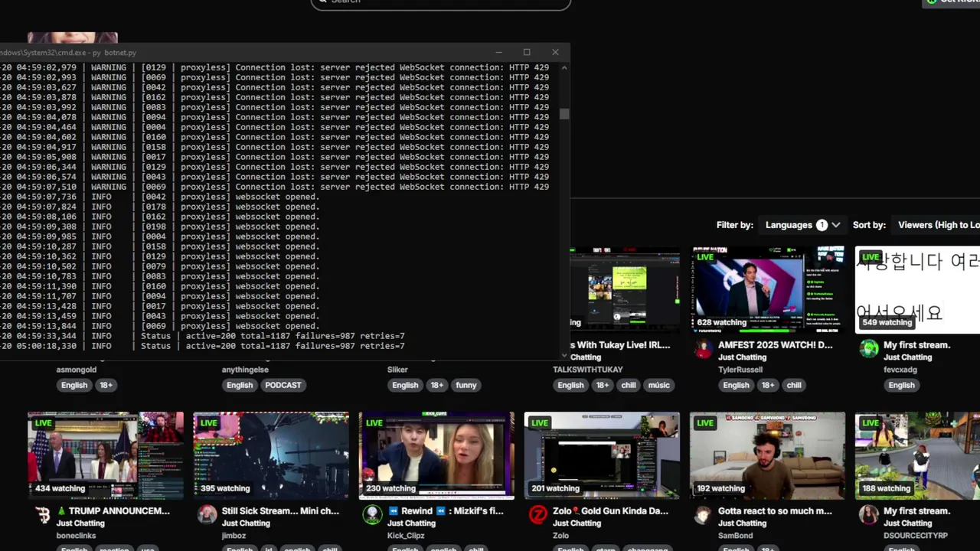Viewport: 980px width, 551px height.
Task: Open fevcxadg's 549 watching stream thumbnail
Action: (x=917, y=290)
